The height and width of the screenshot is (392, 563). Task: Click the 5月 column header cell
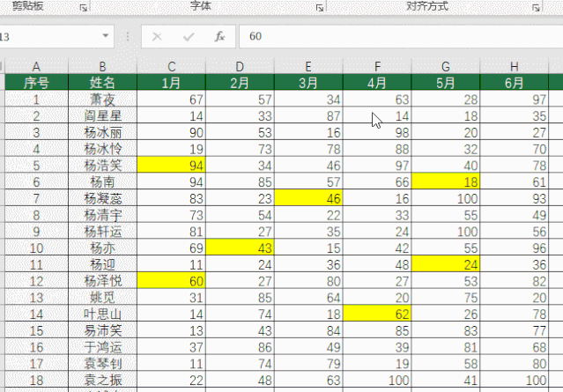click(x=447, y=83)
